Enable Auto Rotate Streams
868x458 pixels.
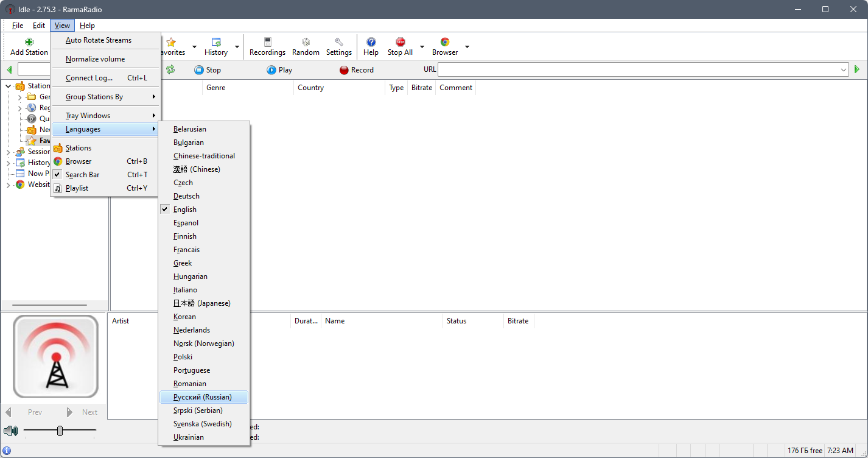[99, 40]
